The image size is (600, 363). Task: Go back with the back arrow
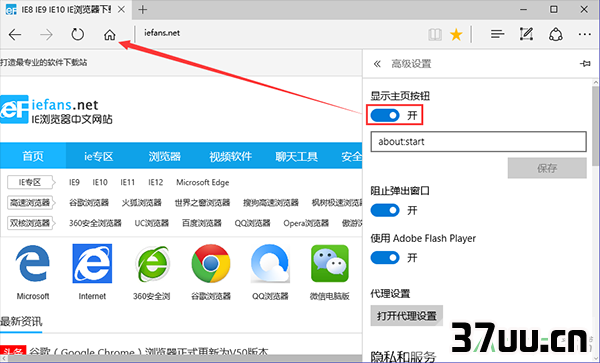coord(15,35)
